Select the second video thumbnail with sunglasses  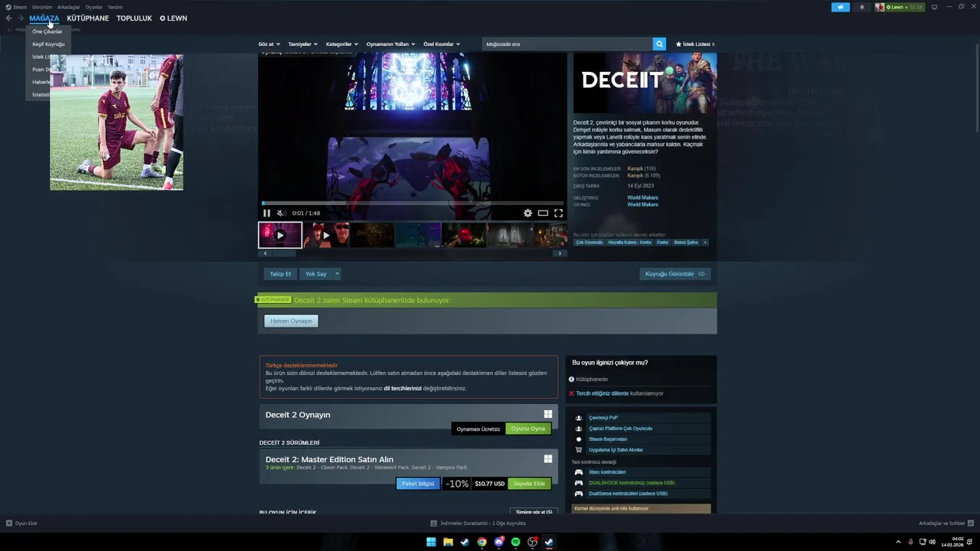[326, 235]
